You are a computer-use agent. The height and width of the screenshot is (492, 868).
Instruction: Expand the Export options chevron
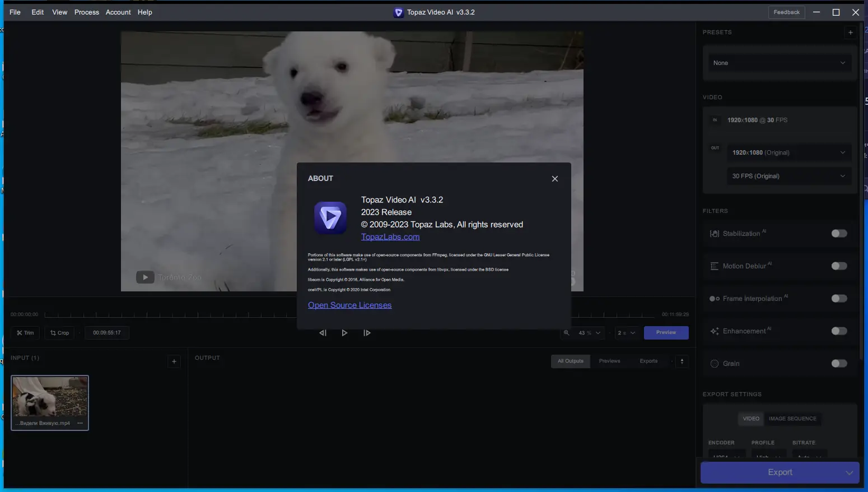coord(850,472)
